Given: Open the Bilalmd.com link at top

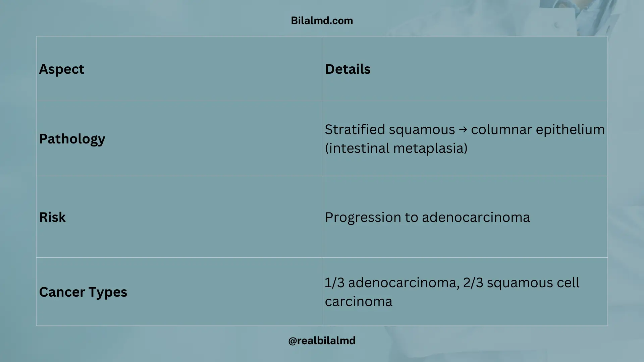Looking at the screenshot, I should pyautogui.click(x=322, y=21).
